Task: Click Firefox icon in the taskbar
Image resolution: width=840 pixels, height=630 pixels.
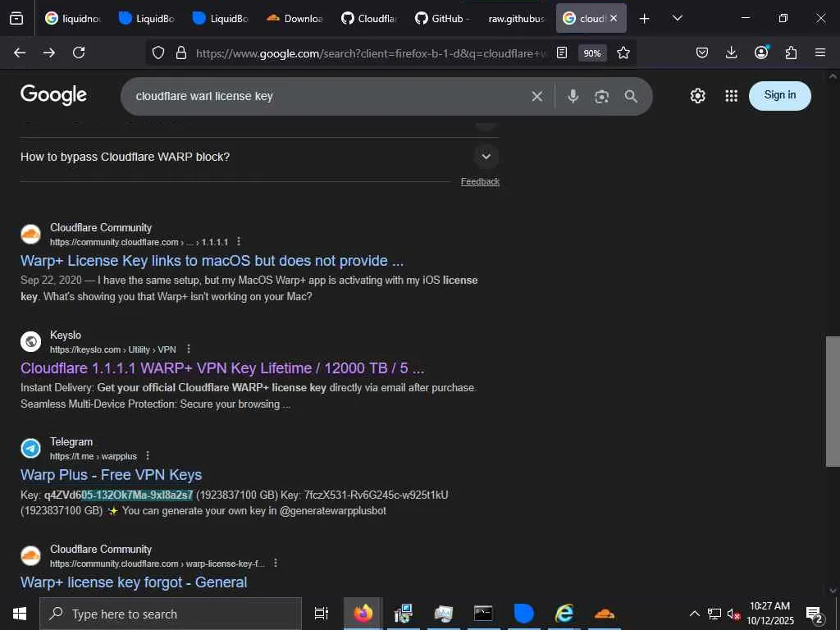Action: (363, 613)
